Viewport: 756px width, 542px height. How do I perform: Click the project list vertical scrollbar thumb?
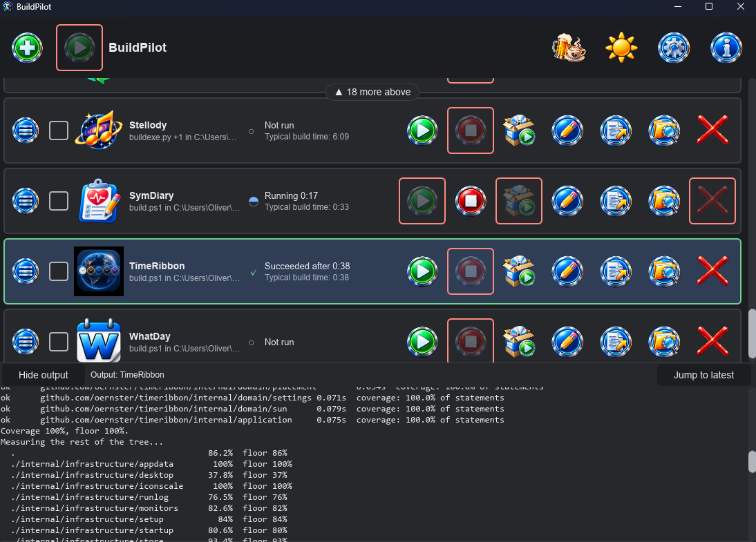tap(752, 333)
